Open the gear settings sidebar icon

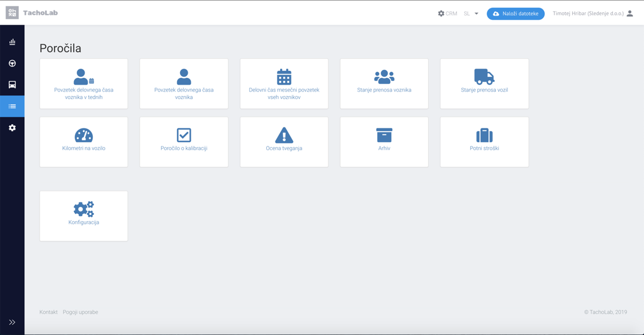12,128
